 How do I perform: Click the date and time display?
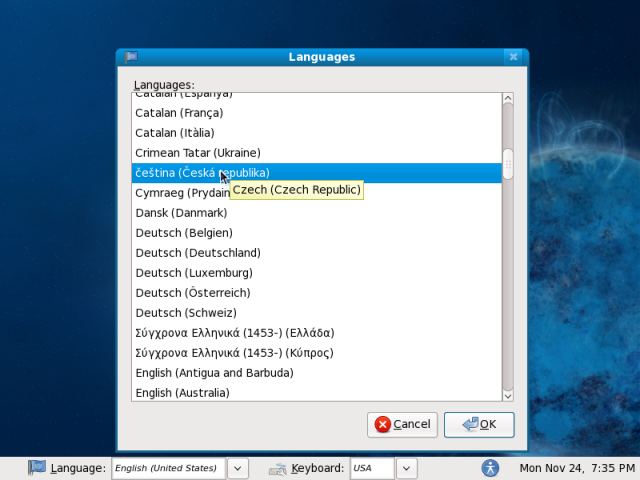coord(576,467)
